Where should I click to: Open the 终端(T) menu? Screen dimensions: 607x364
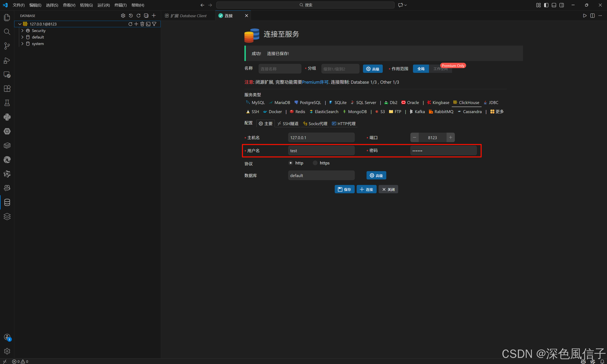click(120, 5)
